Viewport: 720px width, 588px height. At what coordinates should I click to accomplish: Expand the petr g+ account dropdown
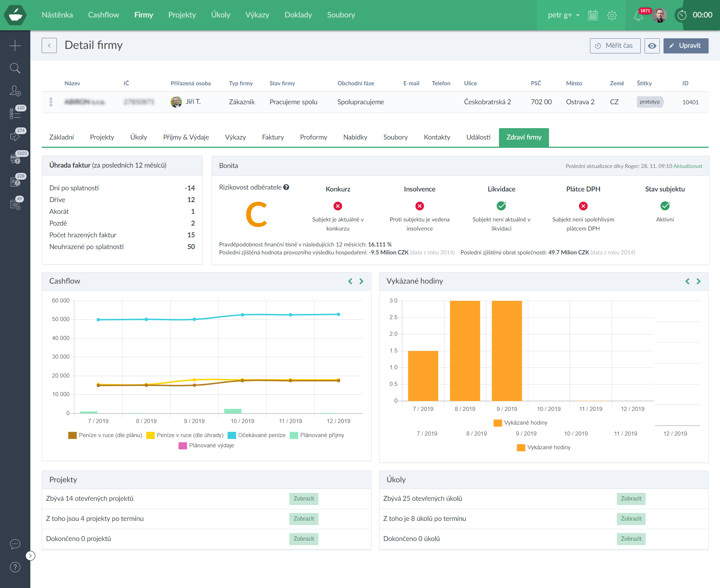pos(563,15)
